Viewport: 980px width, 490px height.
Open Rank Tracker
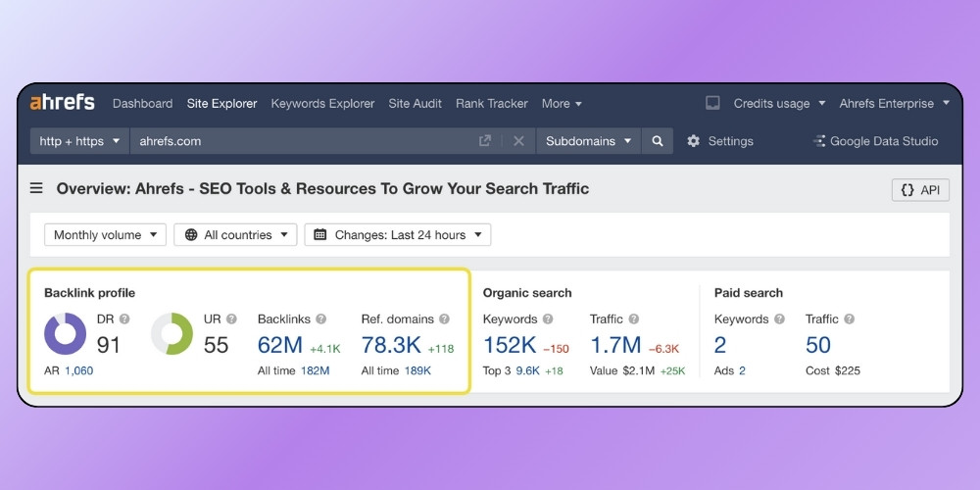[x=492, y=104]
